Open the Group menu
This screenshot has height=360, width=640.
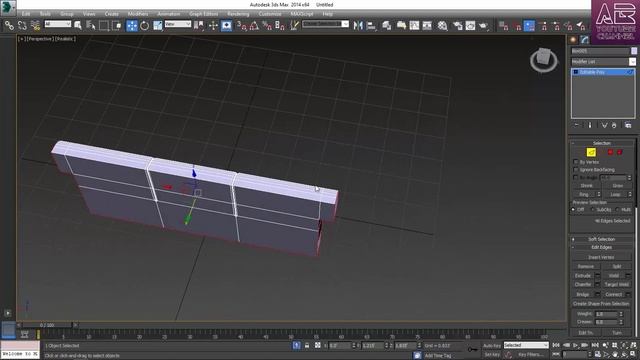tap(67, 14)
